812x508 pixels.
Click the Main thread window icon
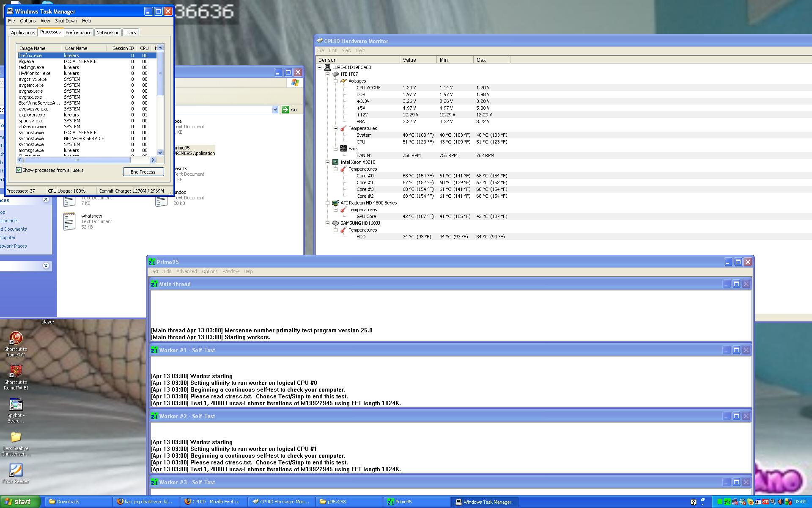tap(154, 284)
